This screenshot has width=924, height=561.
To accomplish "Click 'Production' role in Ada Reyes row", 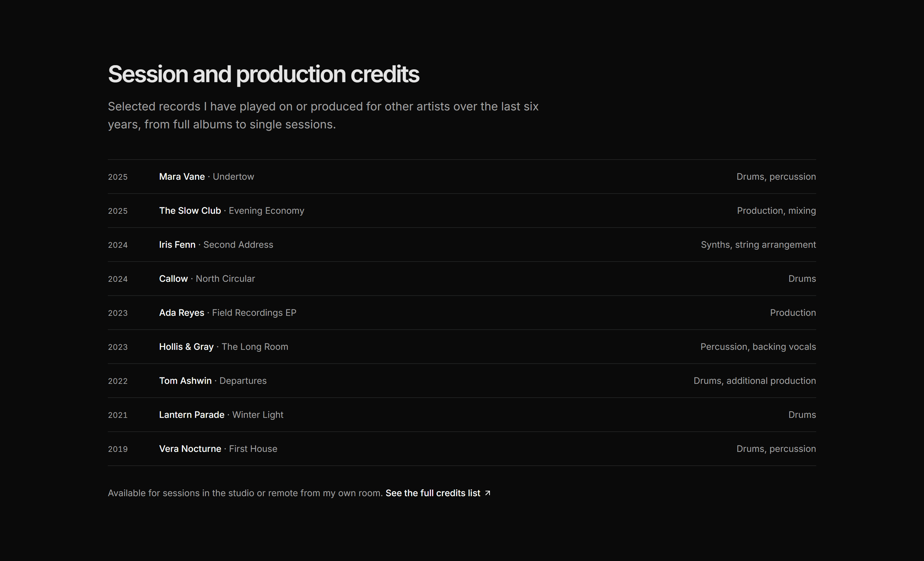I will click(x=793, y=313).
